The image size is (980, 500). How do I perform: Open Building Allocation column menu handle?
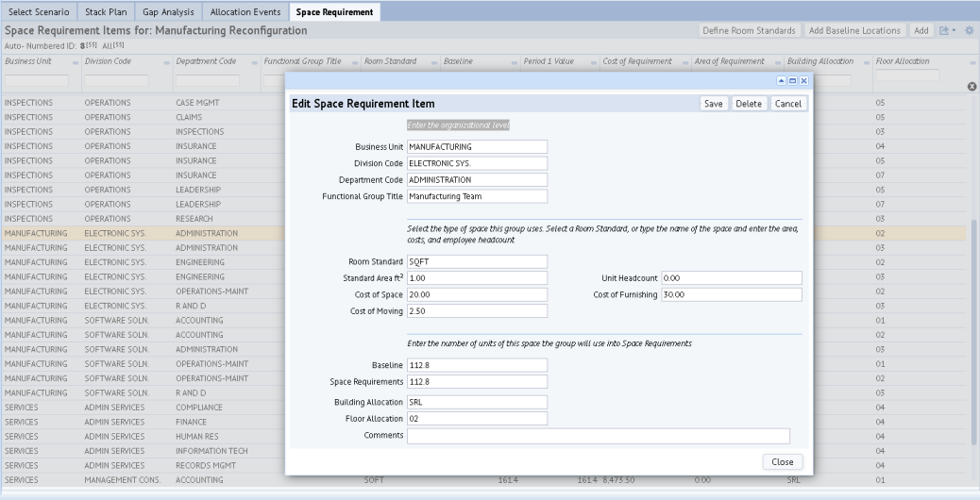(867, 62)
